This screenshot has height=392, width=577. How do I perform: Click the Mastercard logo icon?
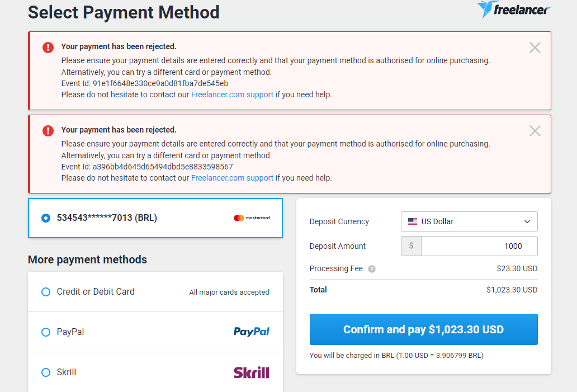(251, 218)
